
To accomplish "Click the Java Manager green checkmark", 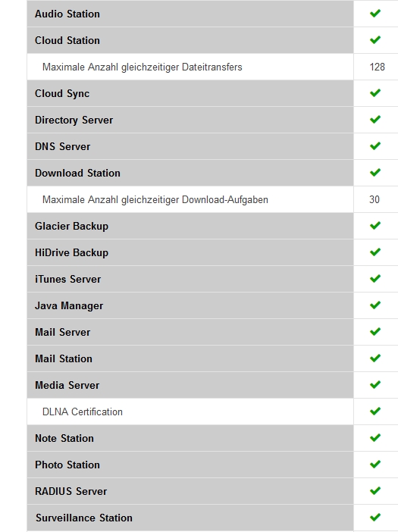I will 375,305.
